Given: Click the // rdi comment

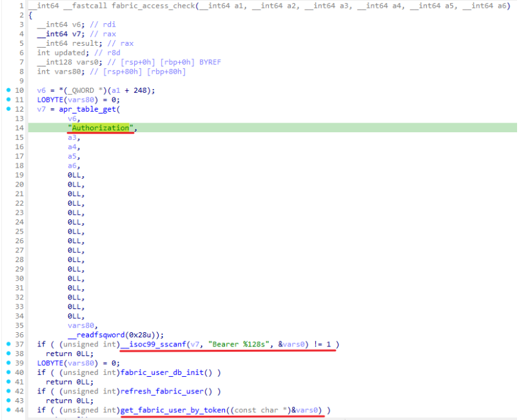Looking at the screenshot, I should 103,25.
